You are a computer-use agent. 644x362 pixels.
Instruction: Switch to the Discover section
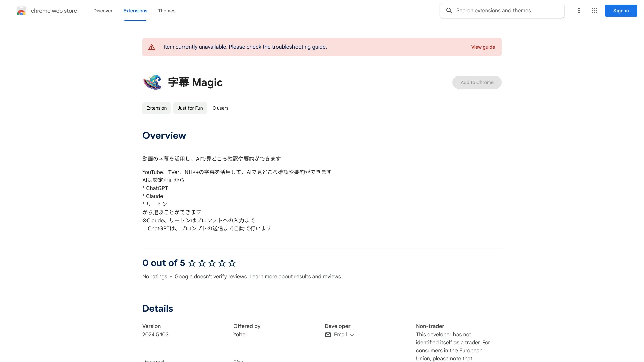coord(103,11)
